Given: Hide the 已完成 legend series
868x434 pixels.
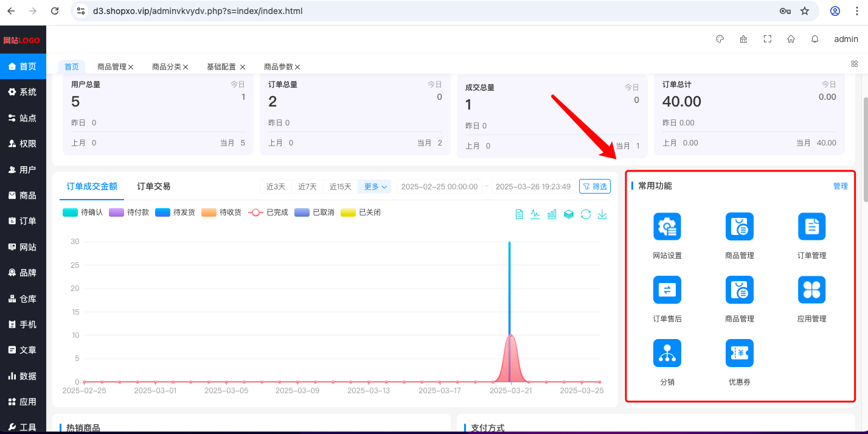Looking at the screenshot, I should (x=268, y=212).
